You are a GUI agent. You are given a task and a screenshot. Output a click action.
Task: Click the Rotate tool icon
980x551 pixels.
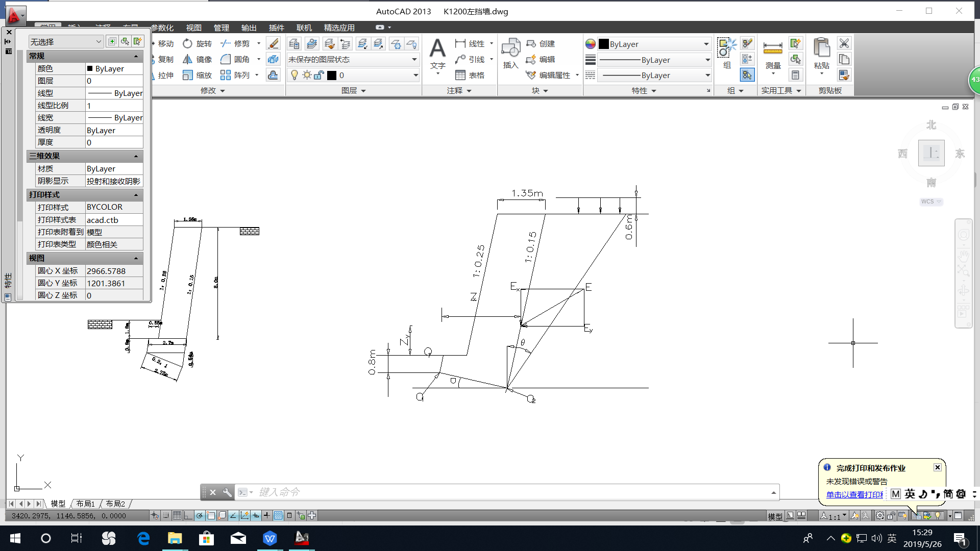point(188,44)
